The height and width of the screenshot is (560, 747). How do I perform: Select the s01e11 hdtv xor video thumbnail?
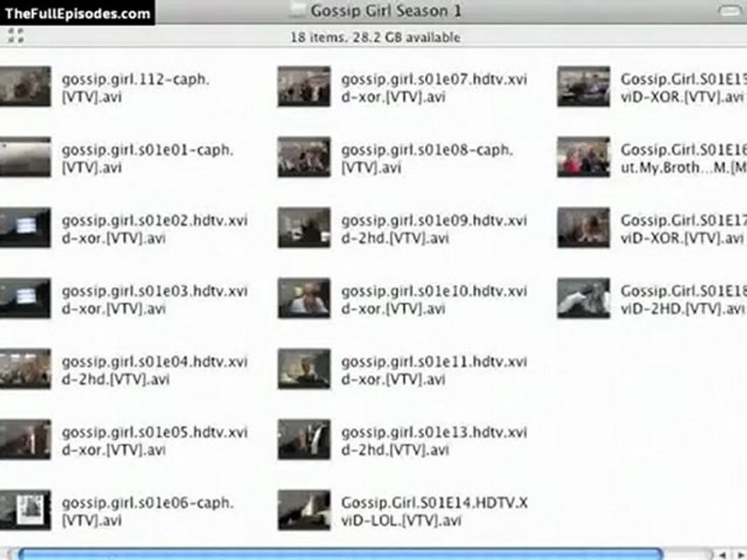[304, 369]
